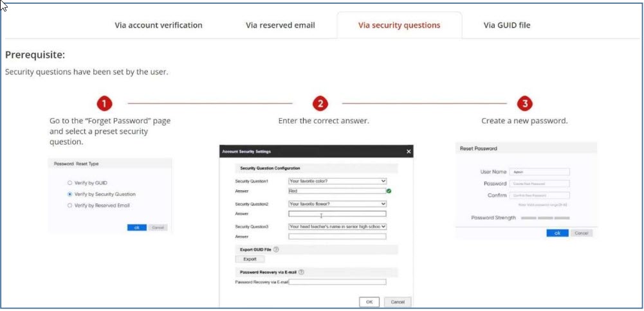Screen dimensions: 644x311
Task: Select the Verify by GUID radio button
Action: click(69, 183)
